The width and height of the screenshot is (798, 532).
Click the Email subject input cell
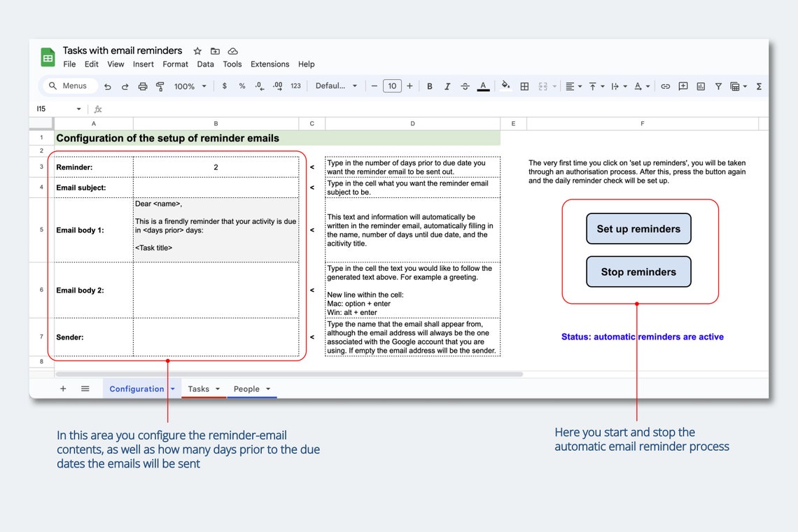point(216,188)
